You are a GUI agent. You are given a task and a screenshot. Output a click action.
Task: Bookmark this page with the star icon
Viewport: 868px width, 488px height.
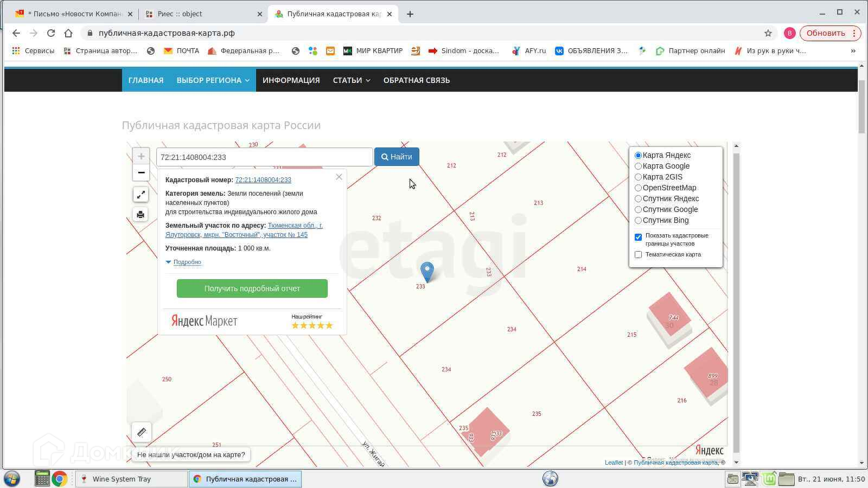coord(768,33)
